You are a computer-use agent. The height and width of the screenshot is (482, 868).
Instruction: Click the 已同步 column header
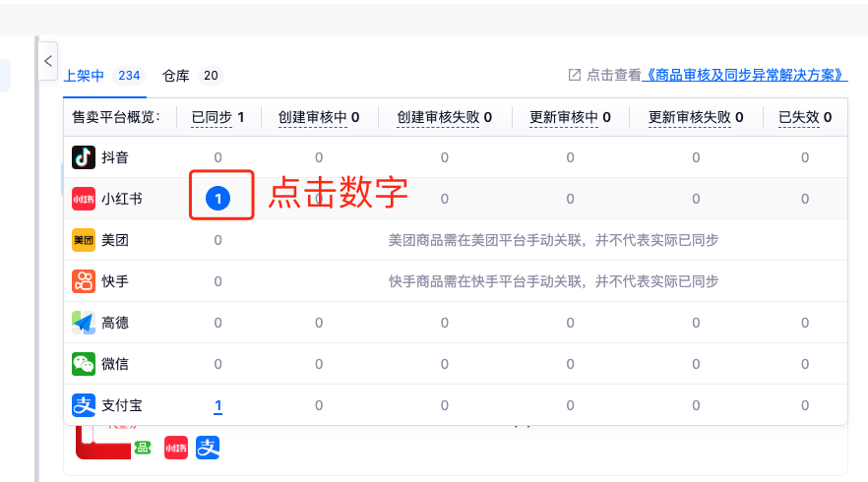point(212,117)
